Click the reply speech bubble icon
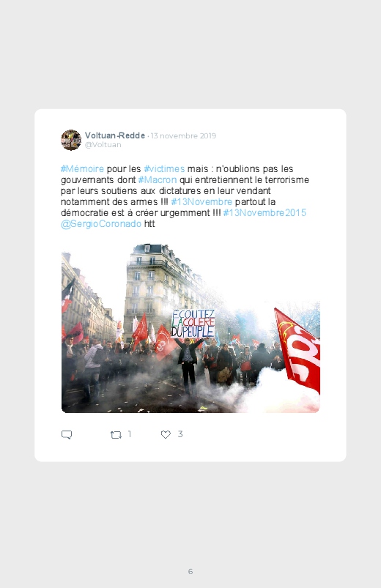 click(67, 435)
